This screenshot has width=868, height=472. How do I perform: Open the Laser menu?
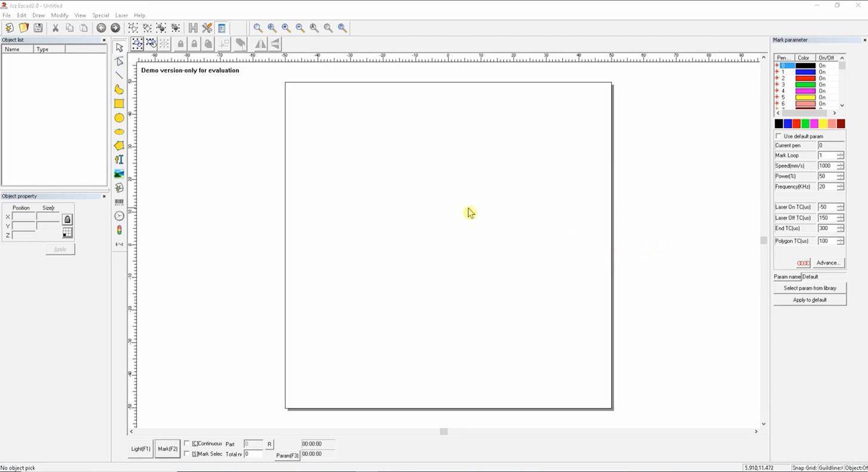pyautogui.click(x=122, y=15)
